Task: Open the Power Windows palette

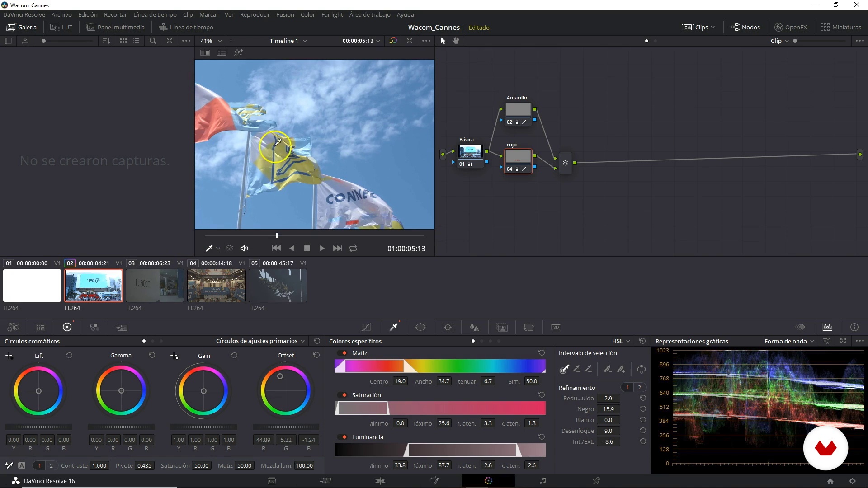Action: [420, 327]
